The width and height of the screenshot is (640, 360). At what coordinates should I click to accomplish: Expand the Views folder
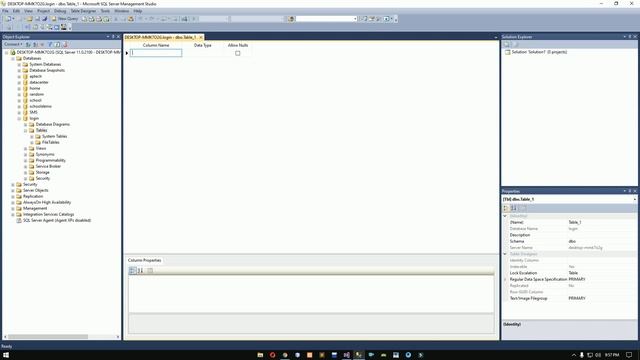25,149
